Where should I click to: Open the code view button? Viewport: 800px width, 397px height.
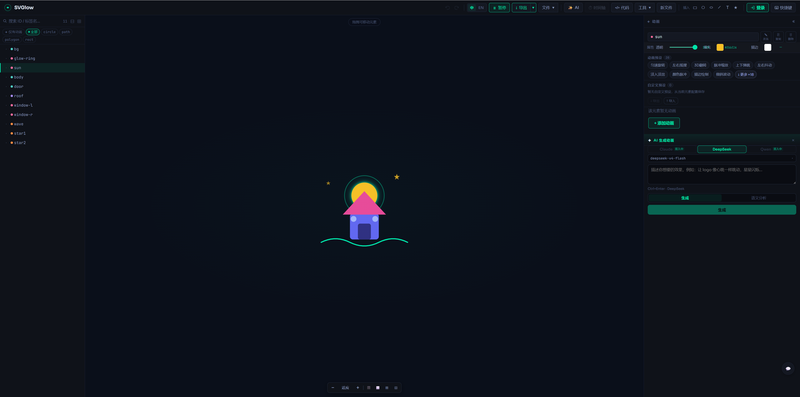coord(622,8)
